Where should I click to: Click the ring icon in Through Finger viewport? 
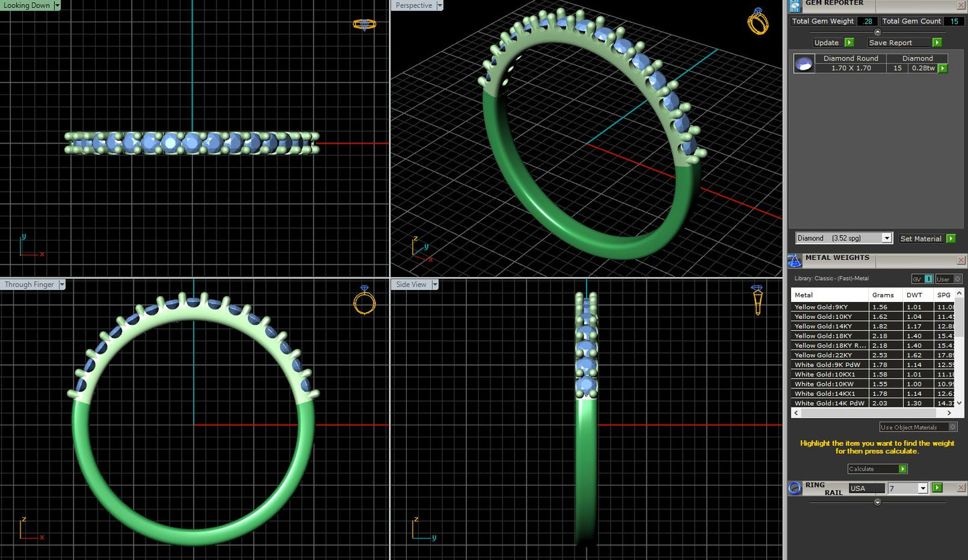[x=364, y=301]
